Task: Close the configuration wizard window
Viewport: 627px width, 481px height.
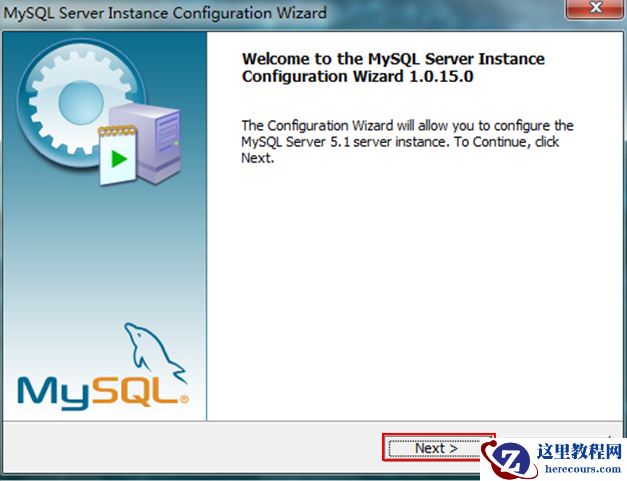Action: coord(595,8)
